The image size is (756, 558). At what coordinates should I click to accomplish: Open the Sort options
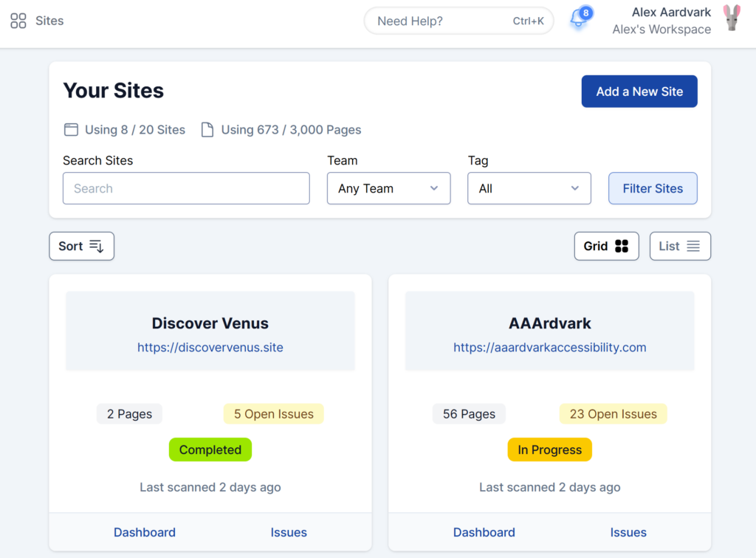point(81,246)
